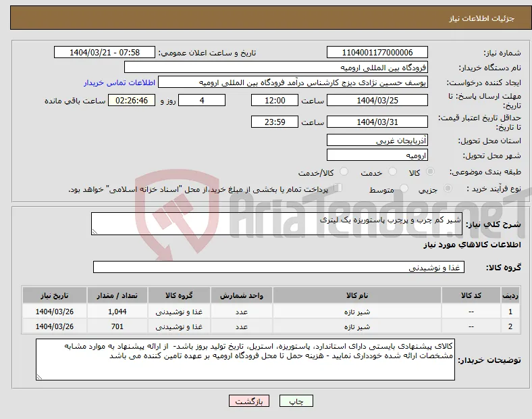Viewport: 532px width, 419px height.
Task: Click the price validity date 1404/03/31
Action: tap(377, 122)
